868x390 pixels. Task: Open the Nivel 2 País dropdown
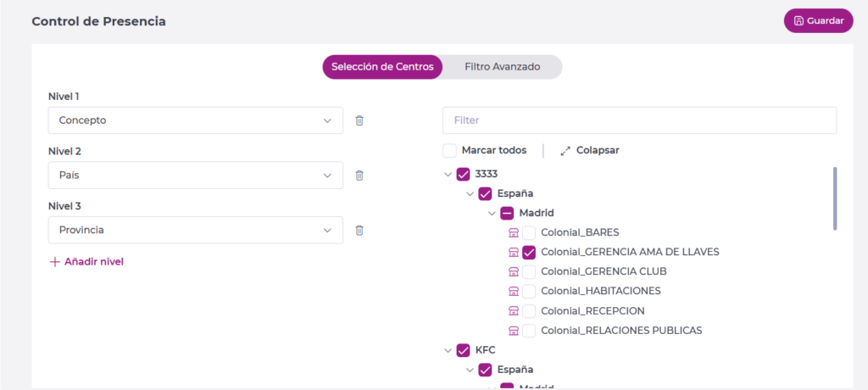coord(195,175)
